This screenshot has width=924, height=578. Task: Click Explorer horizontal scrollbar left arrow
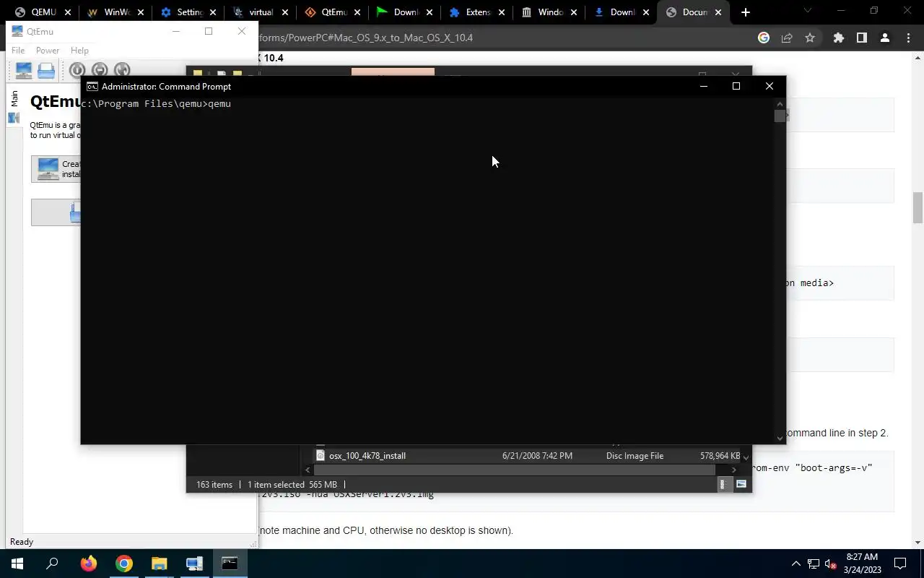308,470
